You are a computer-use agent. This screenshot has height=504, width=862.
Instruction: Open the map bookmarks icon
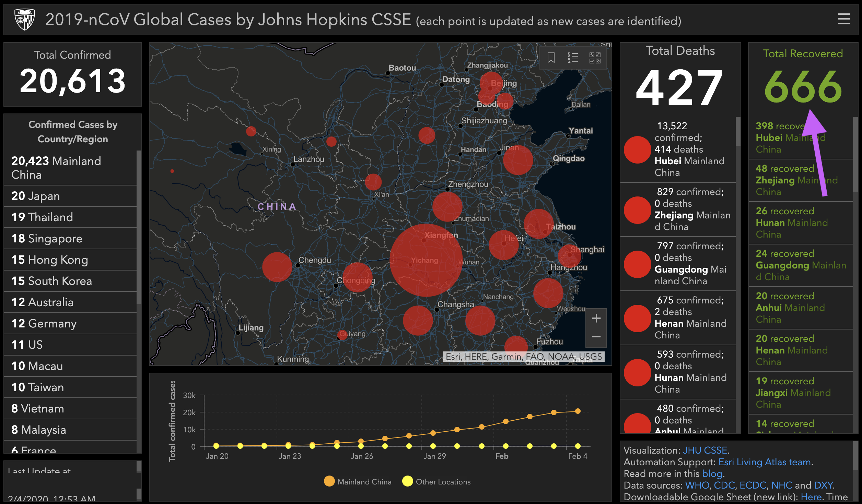(551, 58)
